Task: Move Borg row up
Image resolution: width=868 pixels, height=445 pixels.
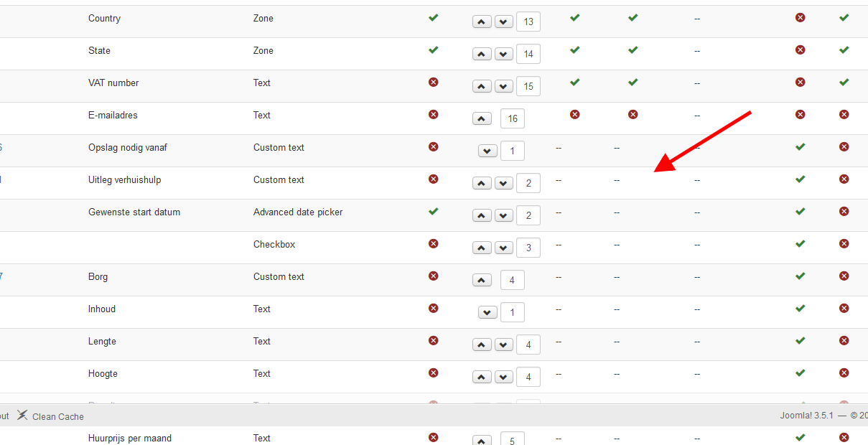Action: pyautogui.click(x=482, y=280)
